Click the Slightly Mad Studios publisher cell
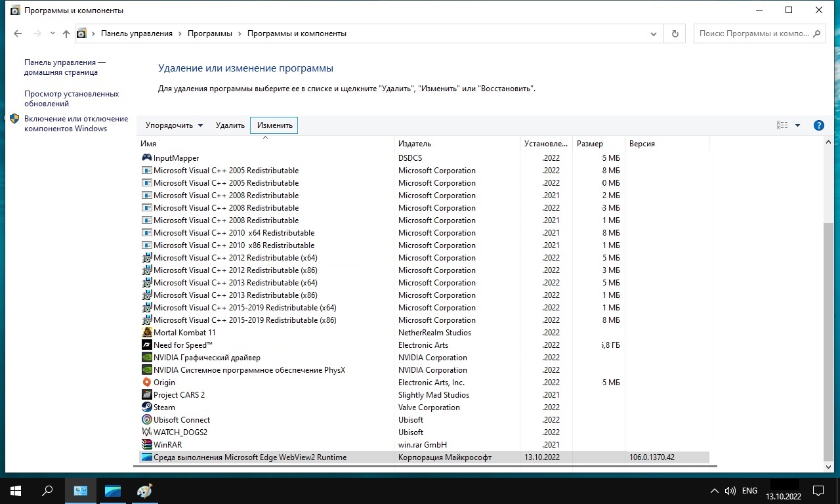Screen dimensions: 840x504 [434, 395]
